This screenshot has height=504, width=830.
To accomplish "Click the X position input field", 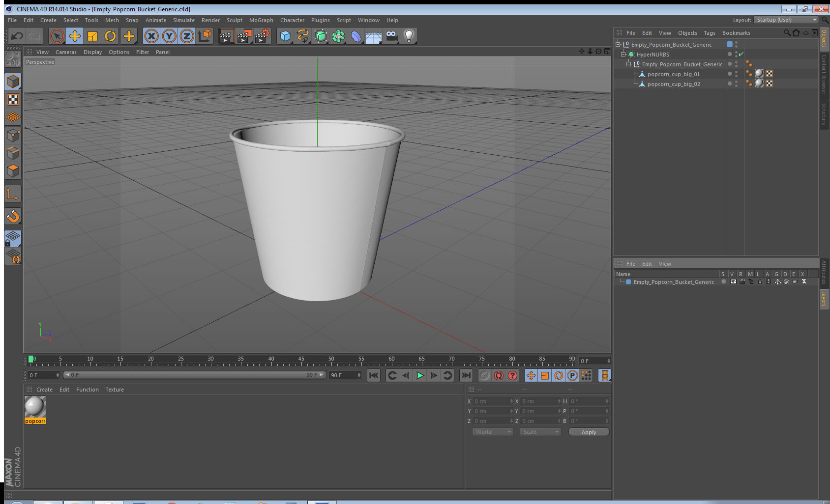I will (493, 401).
